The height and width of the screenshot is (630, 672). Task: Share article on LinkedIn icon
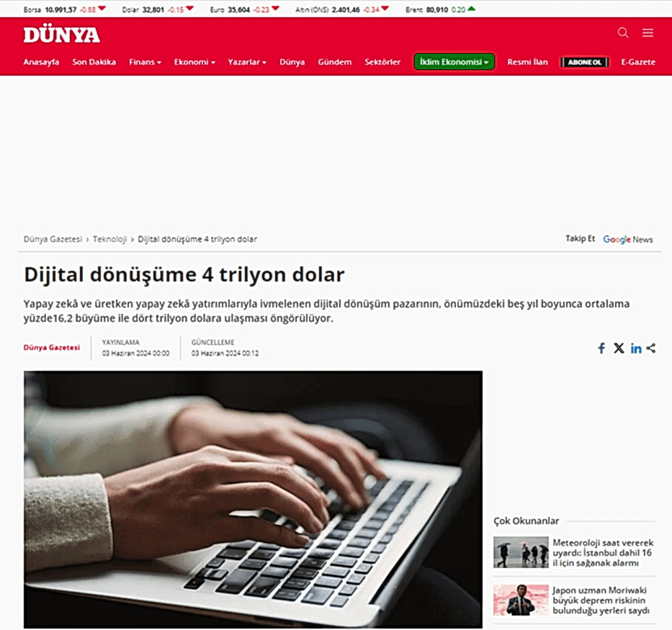pos(636,348)
